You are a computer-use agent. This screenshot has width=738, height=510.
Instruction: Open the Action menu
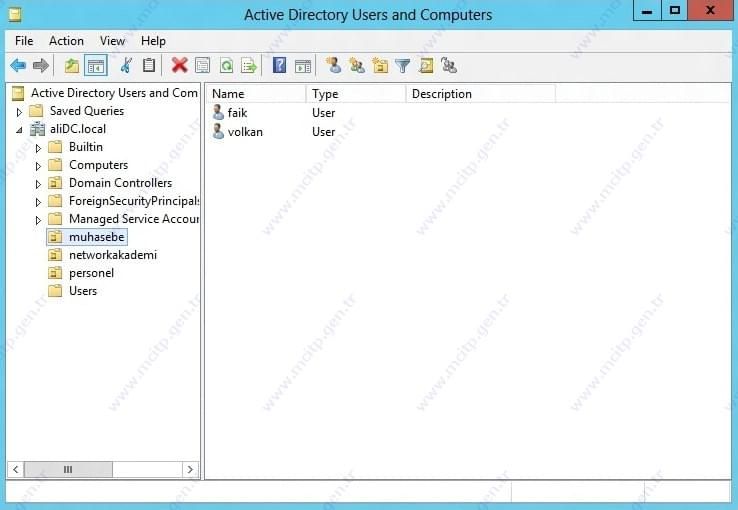click(x=66, y=41)
